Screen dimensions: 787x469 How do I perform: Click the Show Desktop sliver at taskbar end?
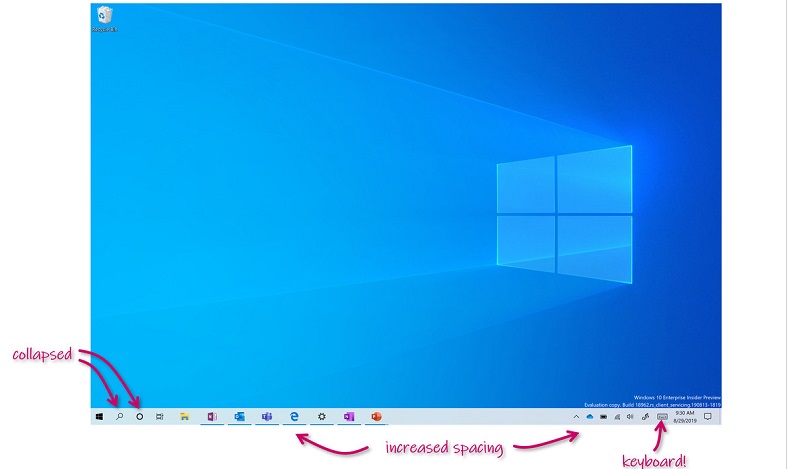click(720, 417)
